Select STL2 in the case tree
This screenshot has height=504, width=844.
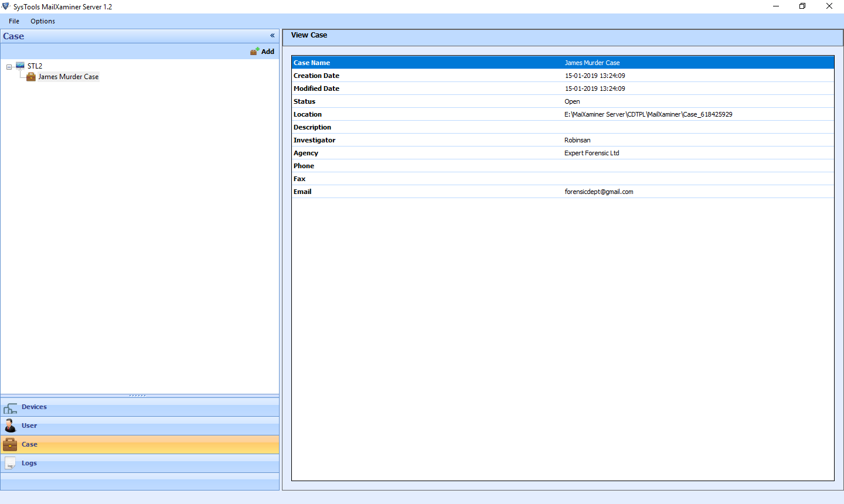coord(35,66)
